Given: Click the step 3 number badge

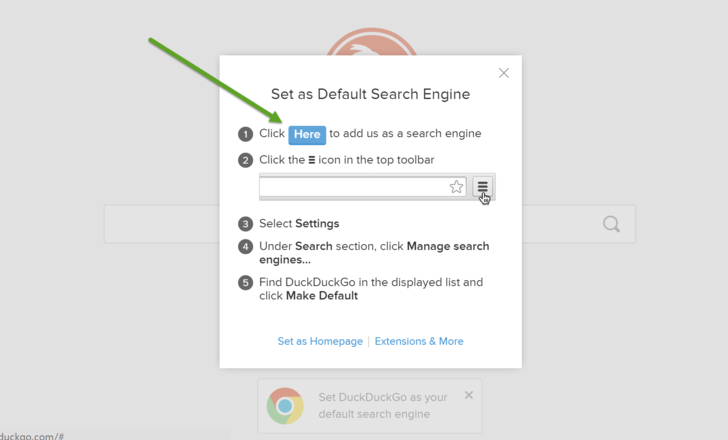Looking at the screenshot, I should (245, 224).
